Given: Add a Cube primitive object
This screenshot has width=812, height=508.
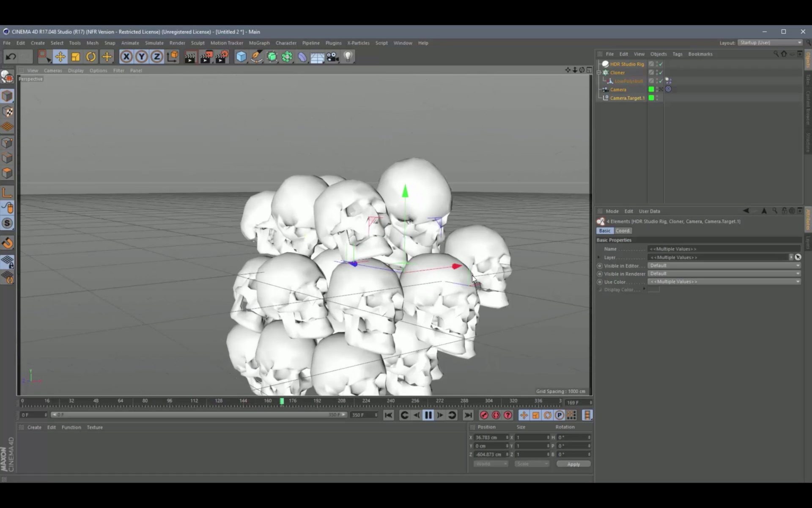Looking at the screenshot, I should point(241,57).
